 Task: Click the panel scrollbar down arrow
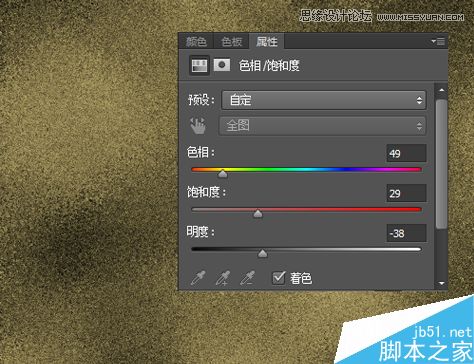pyautogui.click(x=442, y=283)
